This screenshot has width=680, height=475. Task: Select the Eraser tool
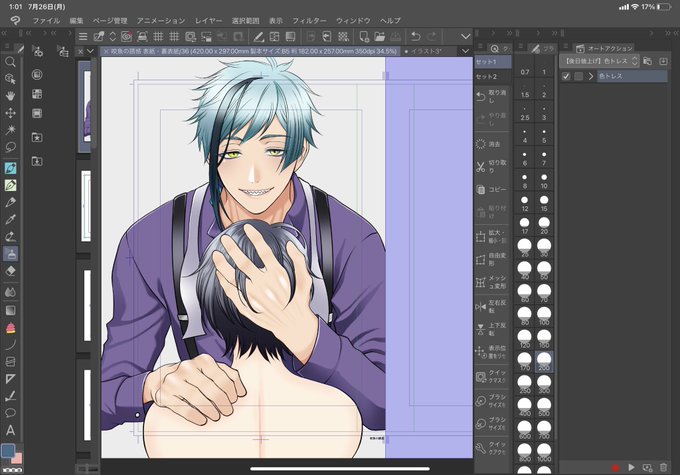tap(10, 271)
